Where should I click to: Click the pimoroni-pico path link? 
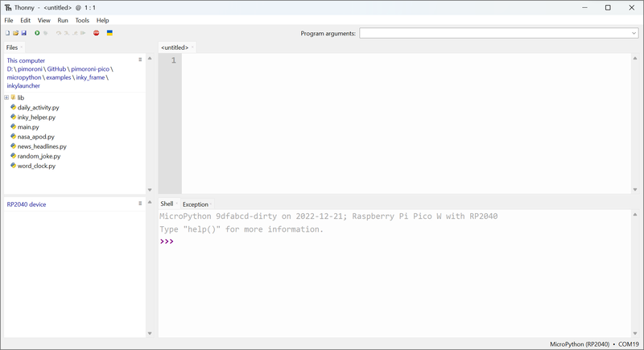(94, 69)
